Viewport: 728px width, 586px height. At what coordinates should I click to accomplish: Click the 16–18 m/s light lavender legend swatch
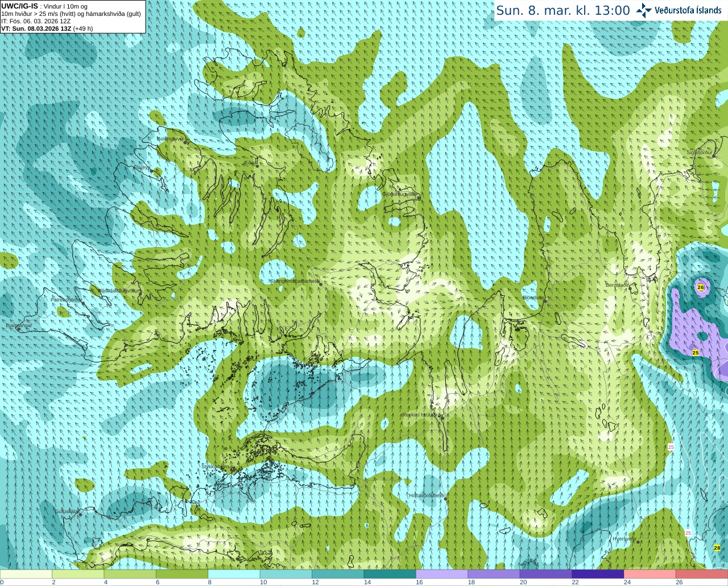[442, 574]
